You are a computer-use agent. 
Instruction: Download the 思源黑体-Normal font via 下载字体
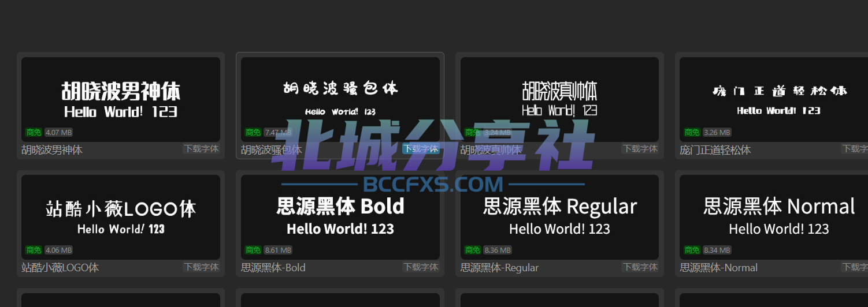click(x=855, y=267)
